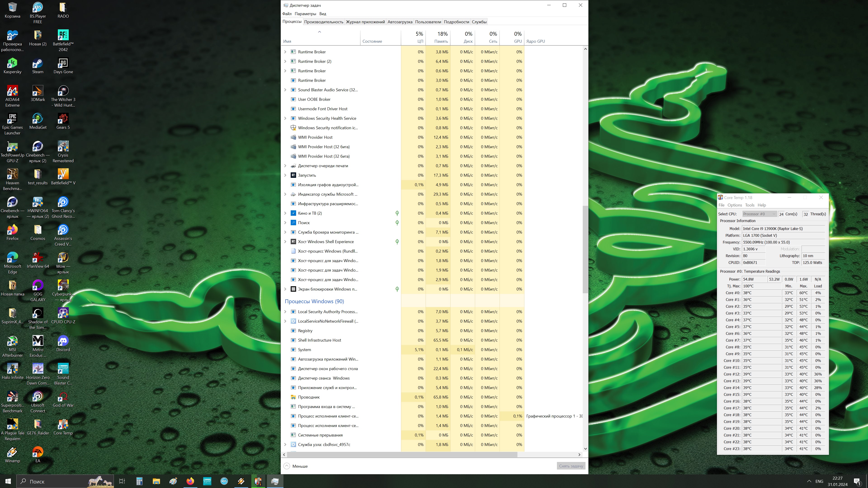Expand the Runtime Broker (2) process group
The height and width of the screenshot is (488, 868).
point(285,61)
